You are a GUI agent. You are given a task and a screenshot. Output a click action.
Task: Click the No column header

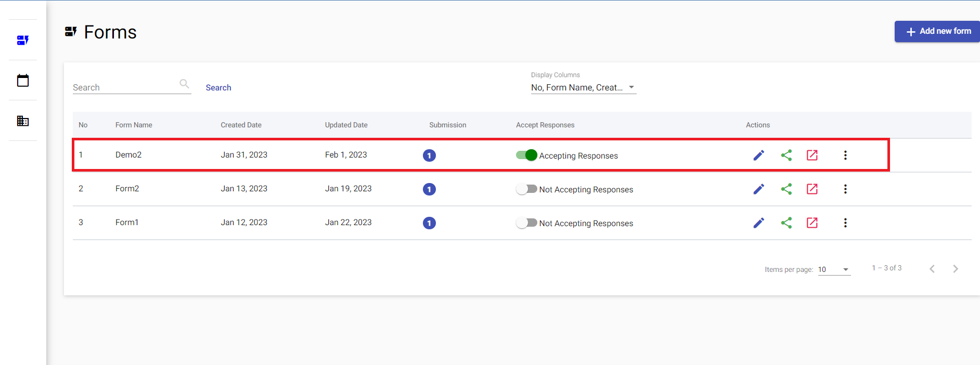point(83,125)
